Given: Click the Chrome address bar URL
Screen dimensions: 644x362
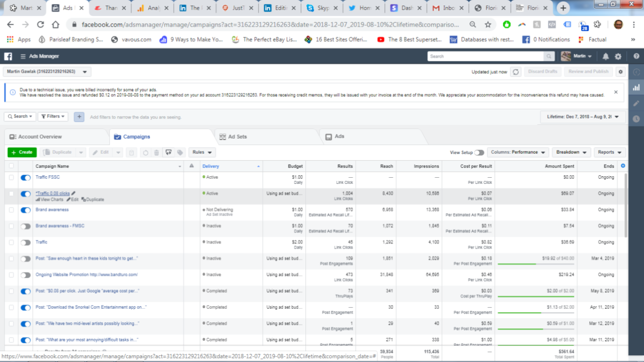Looking at the screenshot, I should click(270, 24).
